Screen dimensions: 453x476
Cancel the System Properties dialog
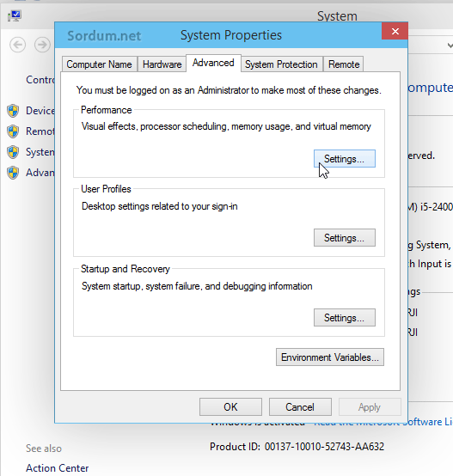[300, 406]
